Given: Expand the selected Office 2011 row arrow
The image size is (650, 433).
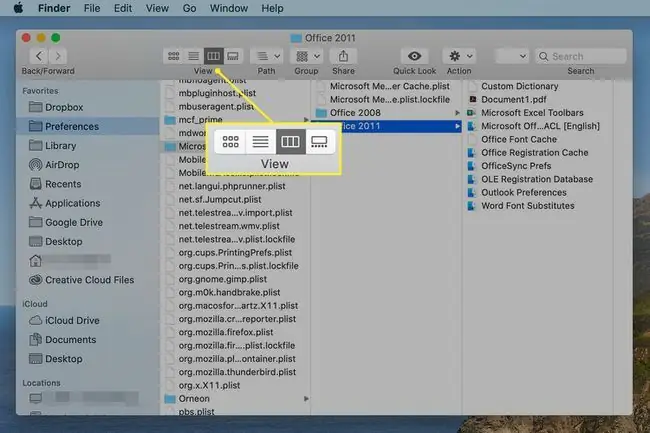Looking at the screenshot, I should click(x=457, y=126).
